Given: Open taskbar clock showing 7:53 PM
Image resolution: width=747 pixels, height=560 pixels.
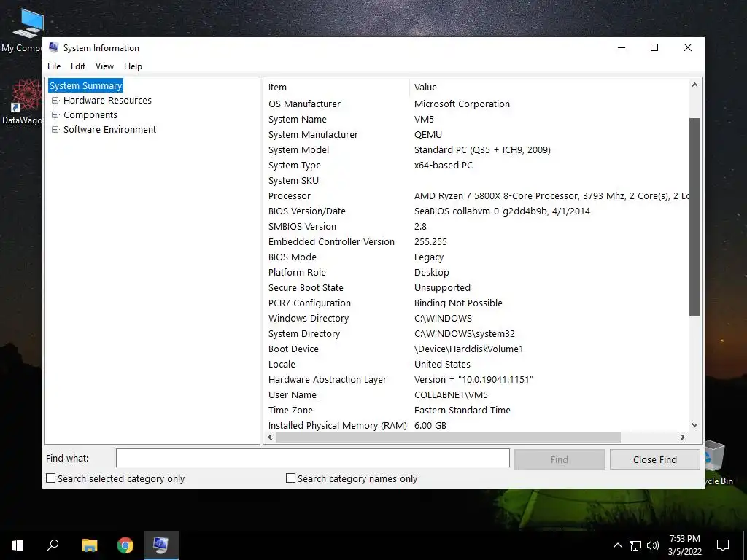Looking at the screenshot, I should [x=684, y=545].
